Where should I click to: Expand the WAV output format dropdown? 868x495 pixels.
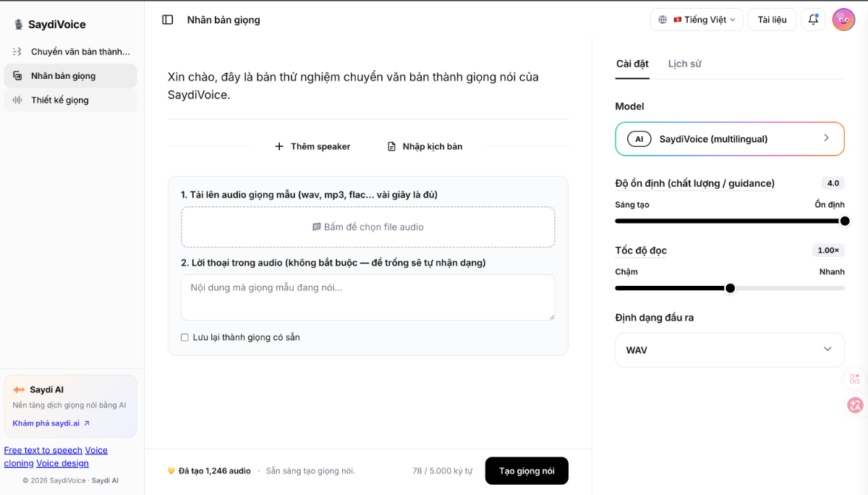coord(730,350)
